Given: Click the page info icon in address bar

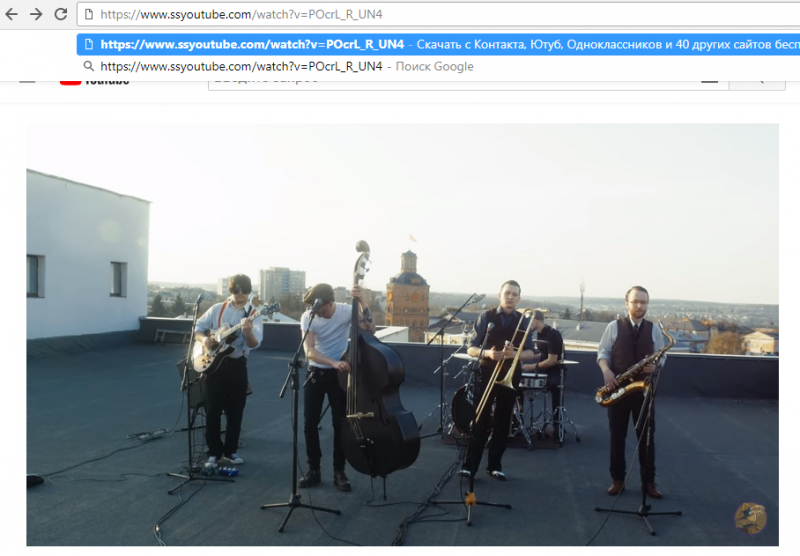Looking at the screenshot, I should coord(89,15).
